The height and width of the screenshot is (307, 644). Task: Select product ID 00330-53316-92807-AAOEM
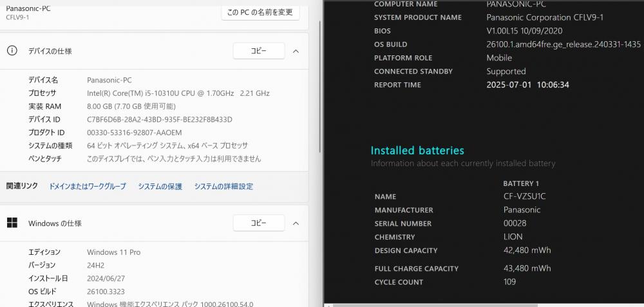point(135,133)
